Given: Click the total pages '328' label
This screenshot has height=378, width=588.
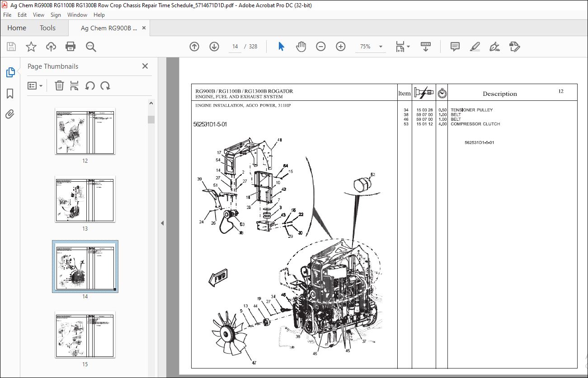Looking at the screenshot, I should pyautogui.click(x=253, y=47).
